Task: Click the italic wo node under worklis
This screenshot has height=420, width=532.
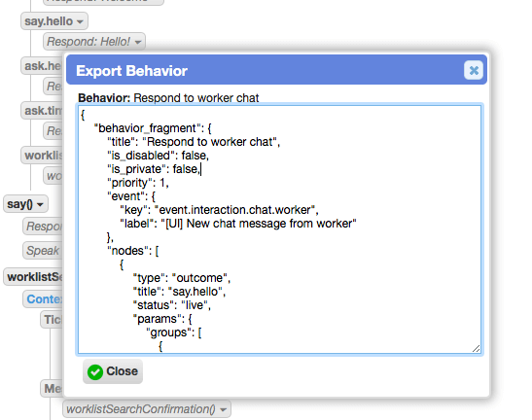Action: click(53, 176)
